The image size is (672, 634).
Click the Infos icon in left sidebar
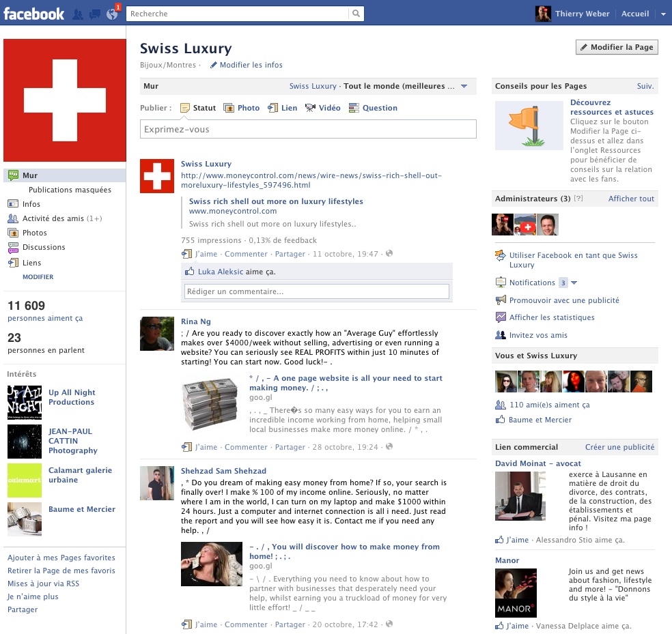tap(13, 204)
